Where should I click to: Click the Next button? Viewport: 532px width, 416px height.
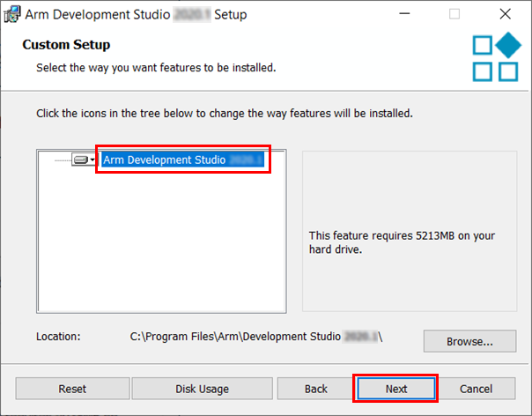click(x=396, y=389)
